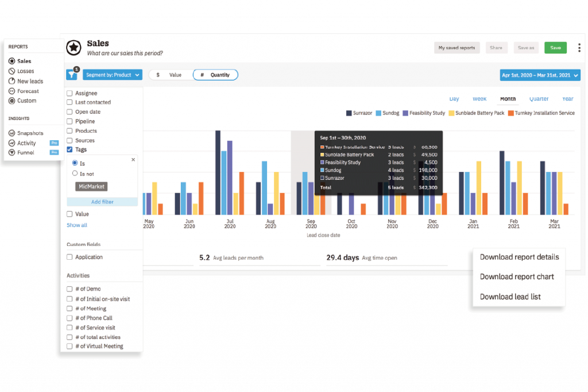
Task: Select the New leads report icon
Action: [11, 81]
